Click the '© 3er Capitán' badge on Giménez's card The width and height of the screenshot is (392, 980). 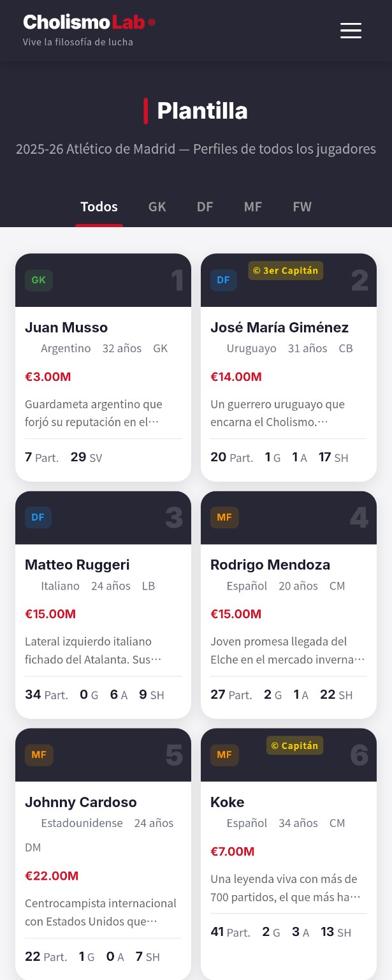click(286, 270)
